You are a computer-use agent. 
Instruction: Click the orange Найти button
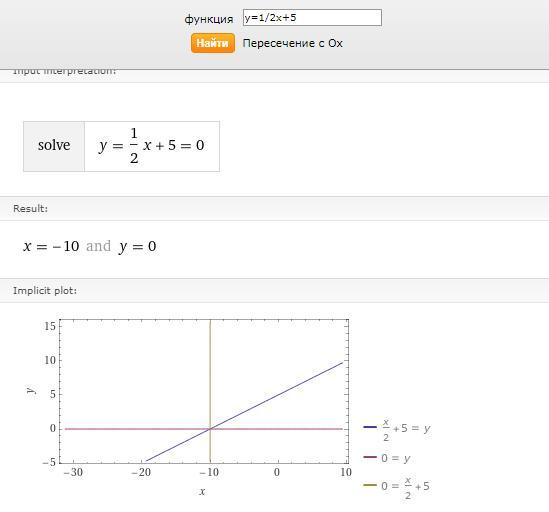coord(213,43)
